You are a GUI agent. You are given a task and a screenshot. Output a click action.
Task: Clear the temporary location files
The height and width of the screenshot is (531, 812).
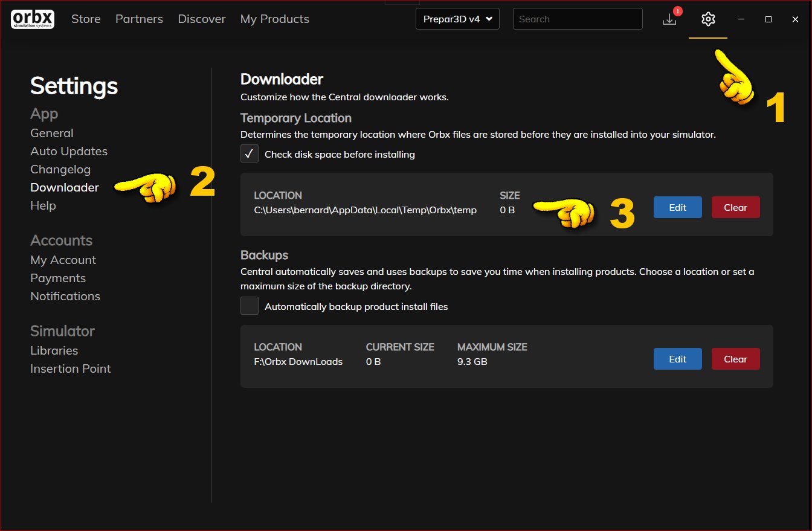[x=736, y=207]
